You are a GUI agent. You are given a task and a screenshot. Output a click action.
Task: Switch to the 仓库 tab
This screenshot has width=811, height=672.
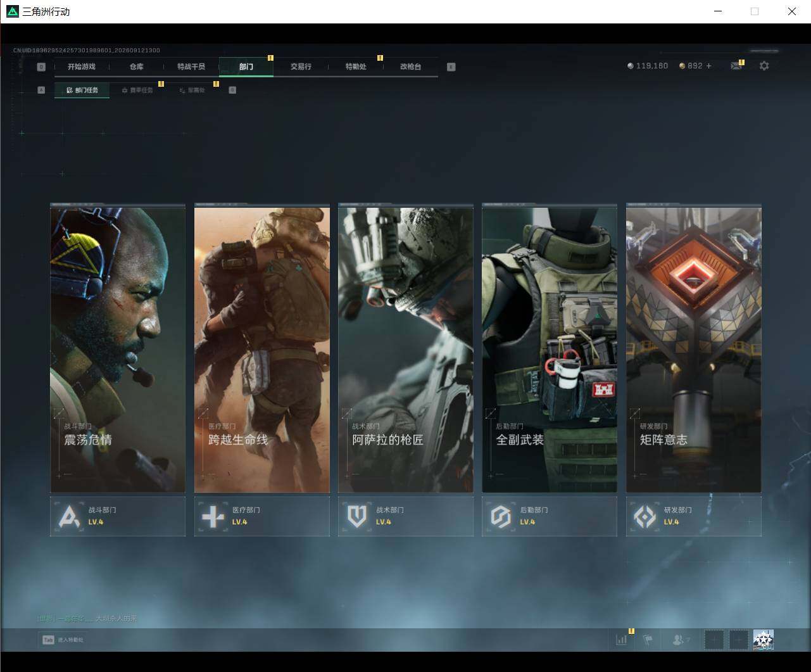137,67
